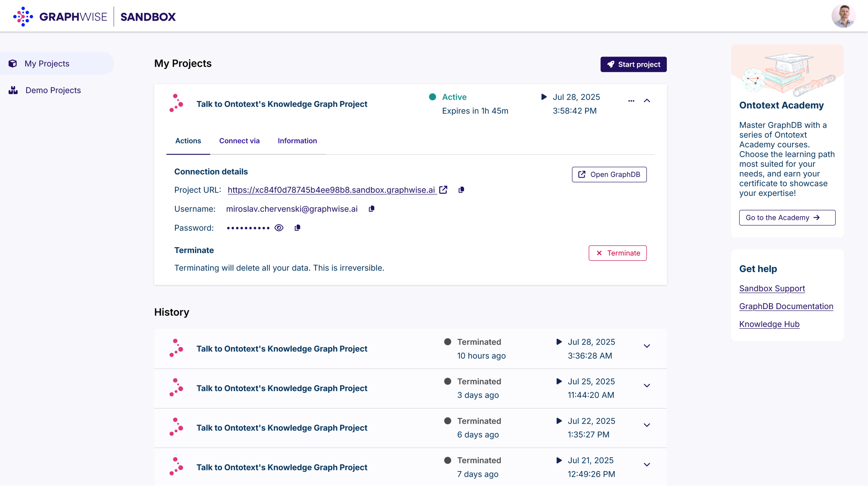The image size is (868, 486).
Task: Click graph icon of project terminated 7 days ago
Action: (x=176, y=467)
